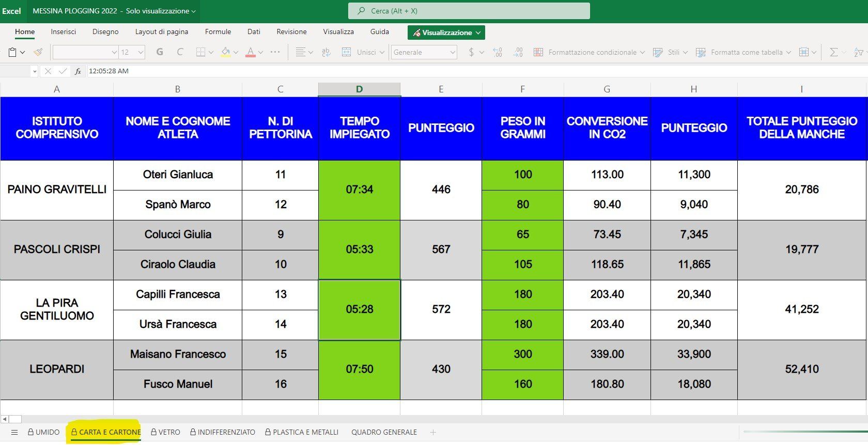868x445 pixels.
Task: Open the Revisione ribbon tab
Action: pos(291,31)
